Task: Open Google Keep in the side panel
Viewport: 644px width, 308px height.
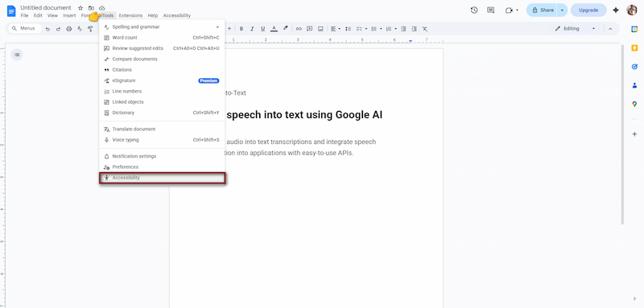Action: point(634,48)
